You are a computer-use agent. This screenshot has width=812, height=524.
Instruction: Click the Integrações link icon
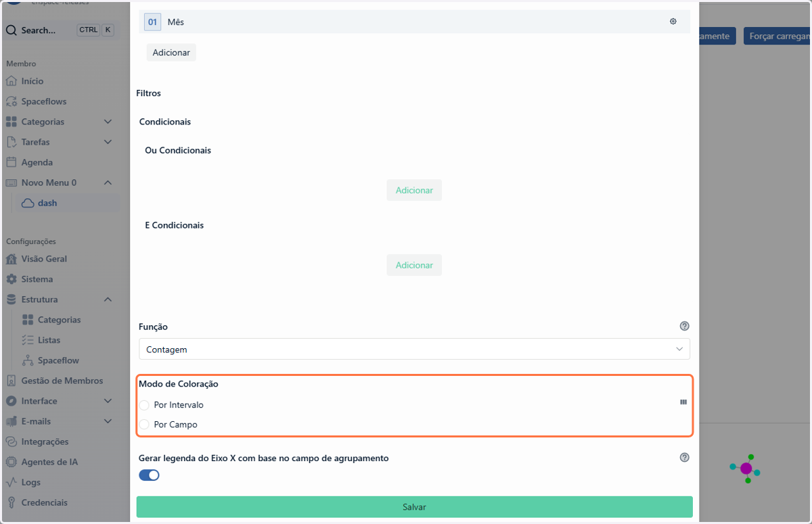coord(11,442)
